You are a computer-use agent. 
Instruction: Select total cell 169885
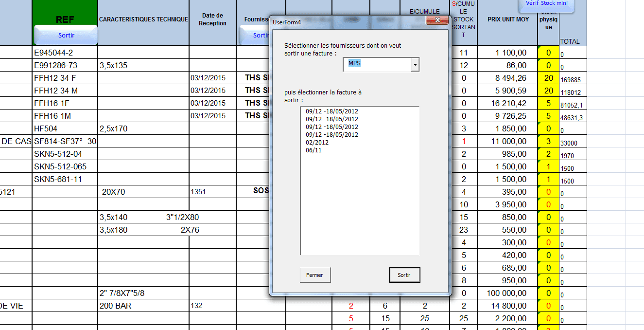click(573, 78)
